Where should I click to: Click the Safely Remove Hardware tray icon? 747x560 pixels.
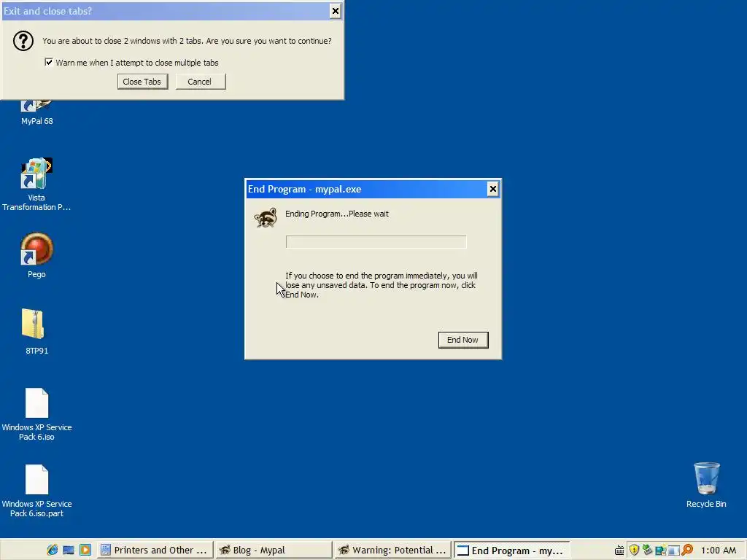pyautogui.click(x=647, y=550)
